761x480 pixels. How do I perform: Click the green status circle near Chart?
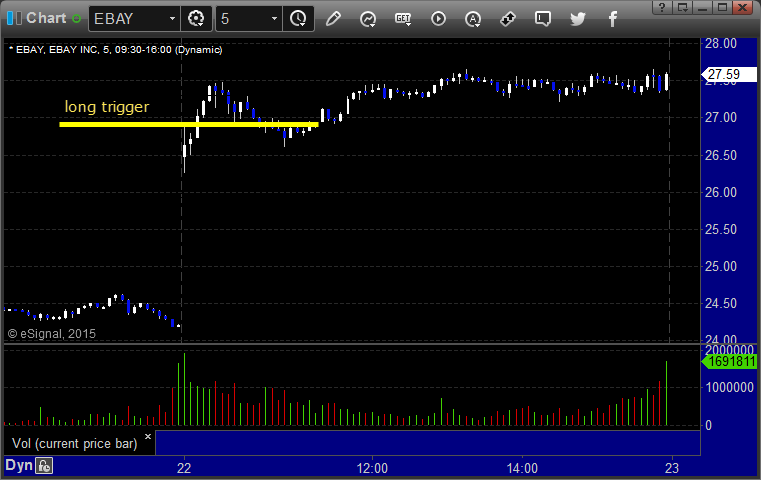tap(76, 19)
